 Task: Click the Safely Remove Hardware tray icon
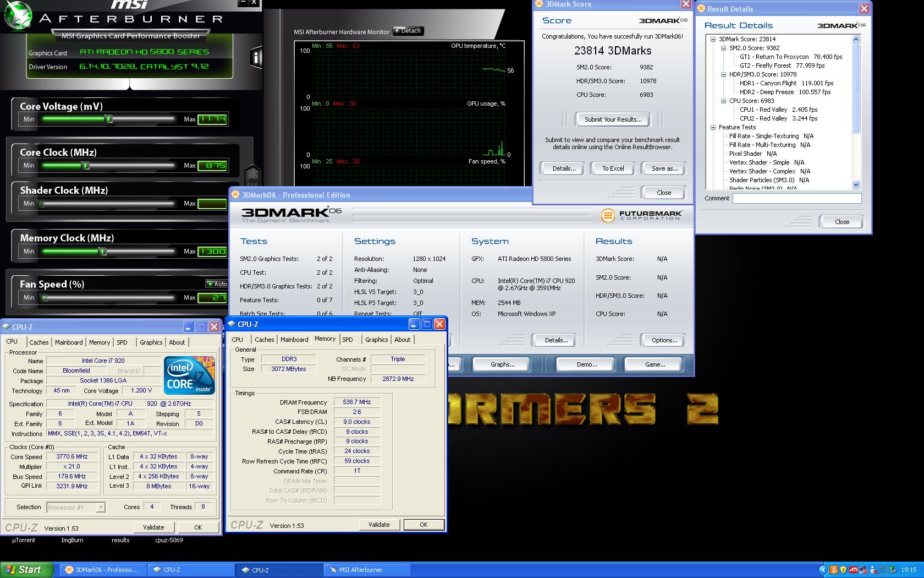(x=893, y=570)
